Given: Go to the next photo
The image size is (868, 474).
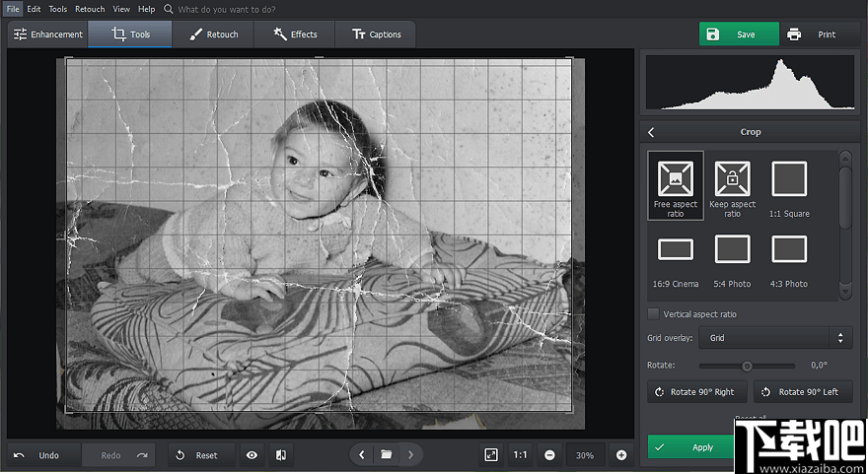Looking at the screenshot, I should 410,454.
